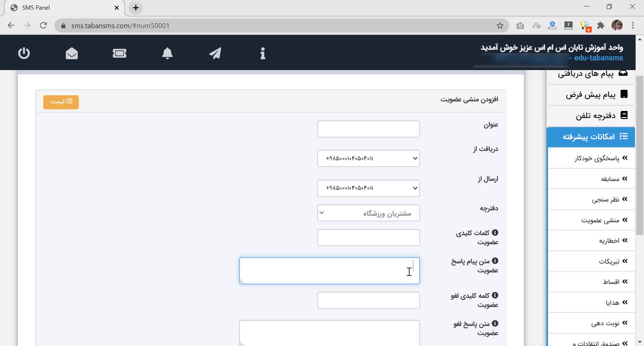Click the paper plane send icon

coord(215,53)
